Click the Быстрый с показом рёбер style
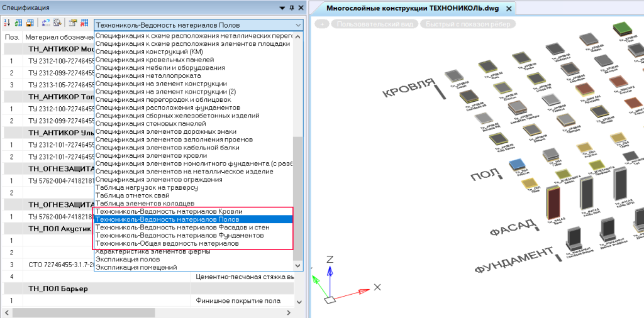This screenshot has height=318, width=644. pos(468,24)
